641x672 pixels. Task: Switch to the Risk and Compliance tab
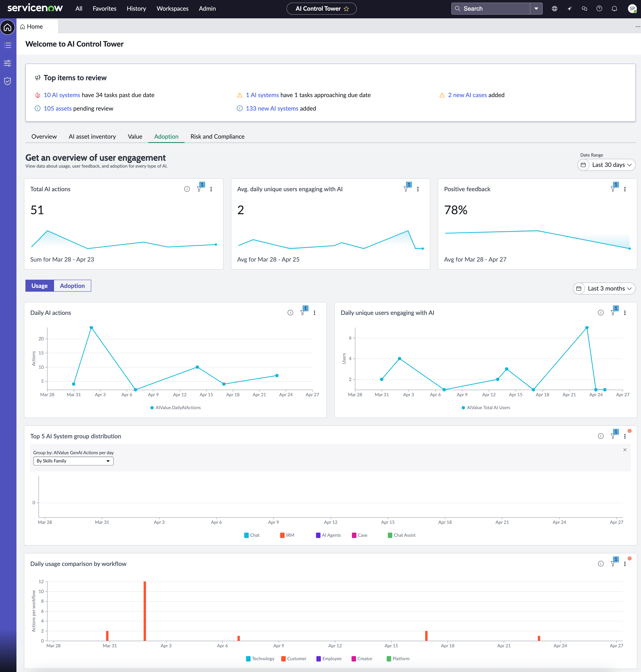(218, 136)
